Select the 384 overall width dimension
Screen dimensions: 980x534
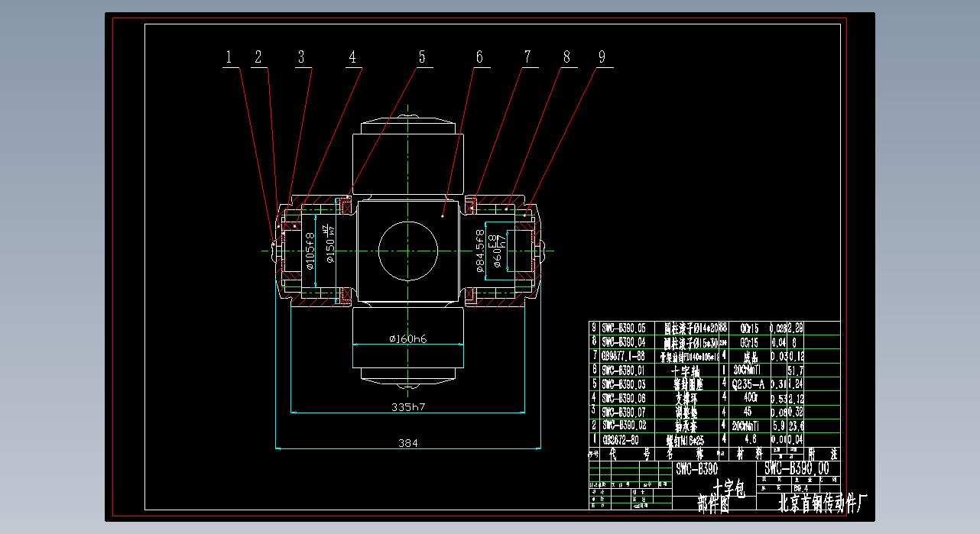click(x=408, y=442)
